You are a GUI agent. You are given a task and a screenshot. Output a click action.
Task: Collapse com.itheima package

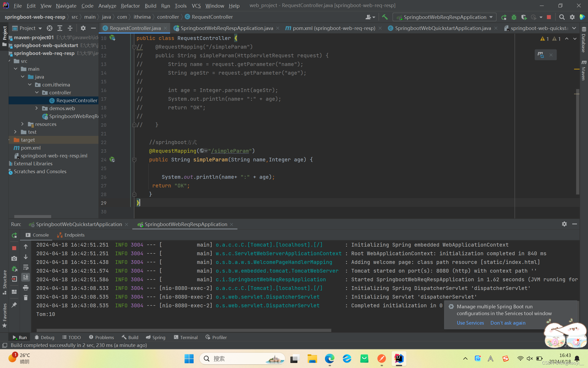30,85
